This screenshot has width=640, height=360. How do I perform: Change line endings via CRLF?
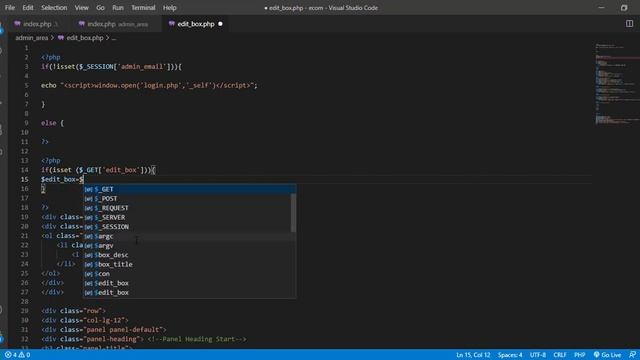[559, 355]
